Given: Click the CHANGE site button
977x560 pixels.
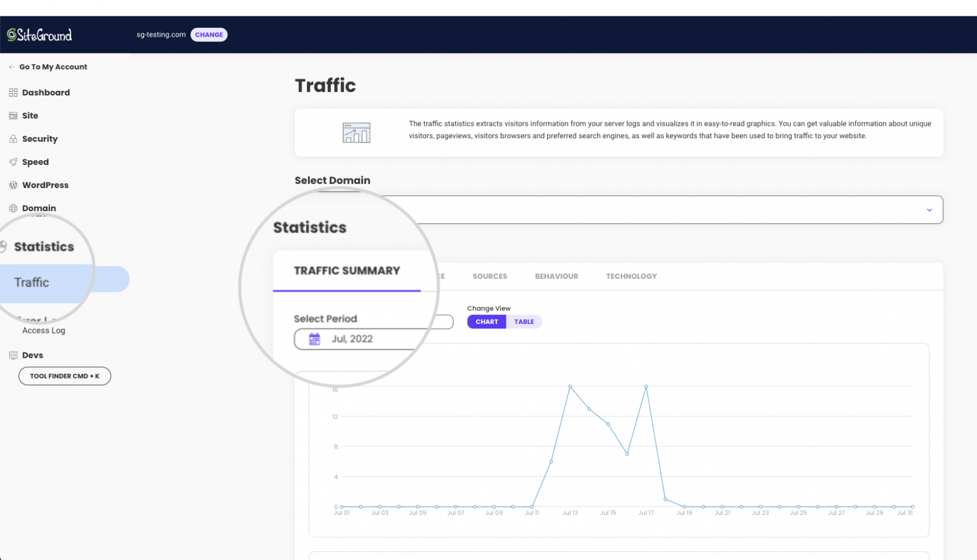Looking at the screenshot, I should point(209,35).
